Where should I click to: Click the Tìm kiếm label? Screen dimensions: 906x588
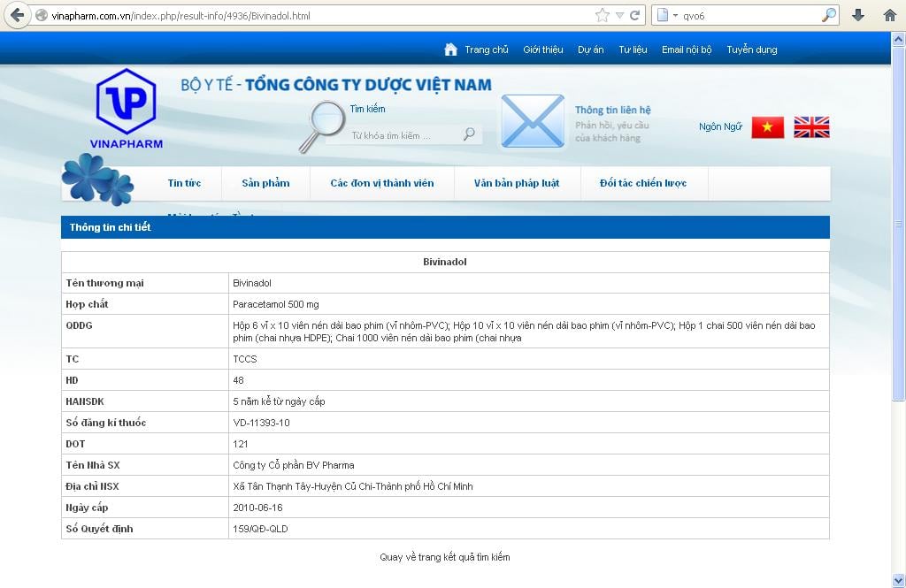pyautogui.click(x=367, y=109)
